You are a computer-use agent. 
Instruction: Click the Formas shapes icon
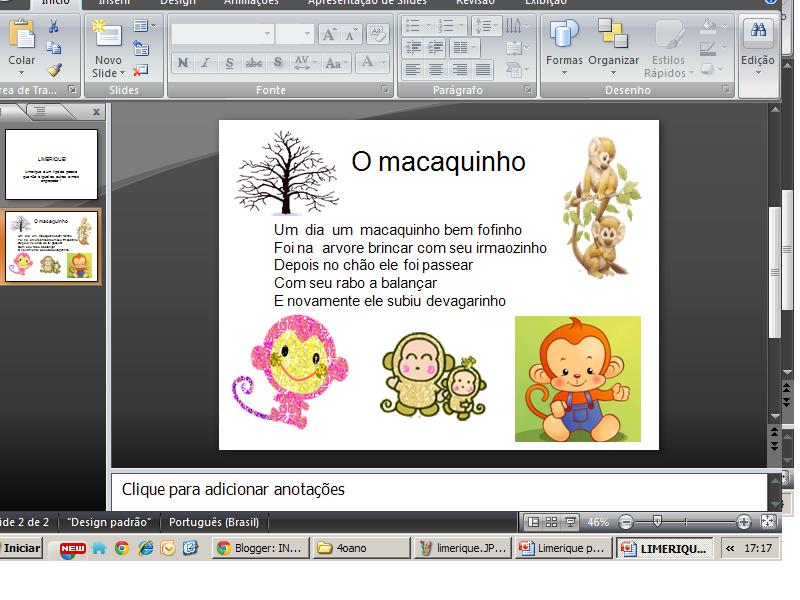(564, 34)
